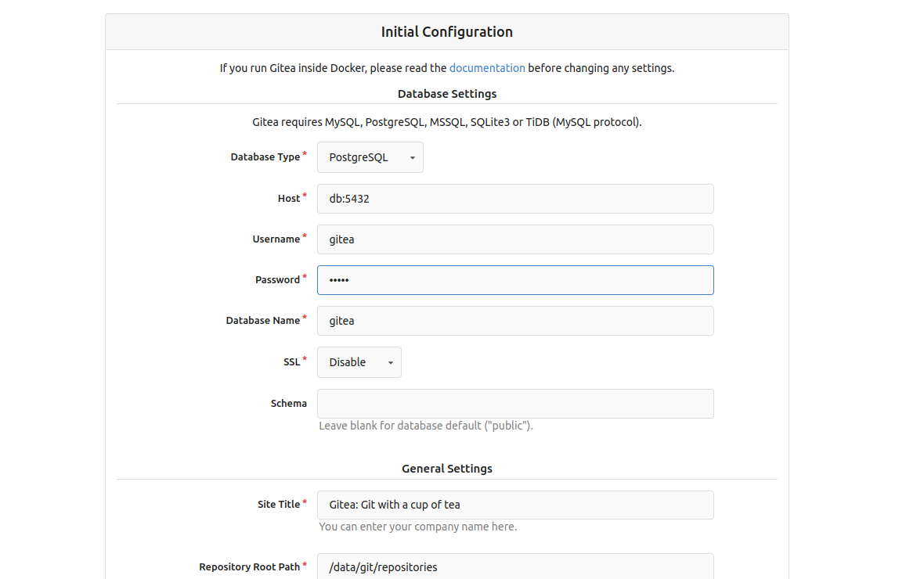Select the Password input field
924x579 pixels.
tap(514, 280)
